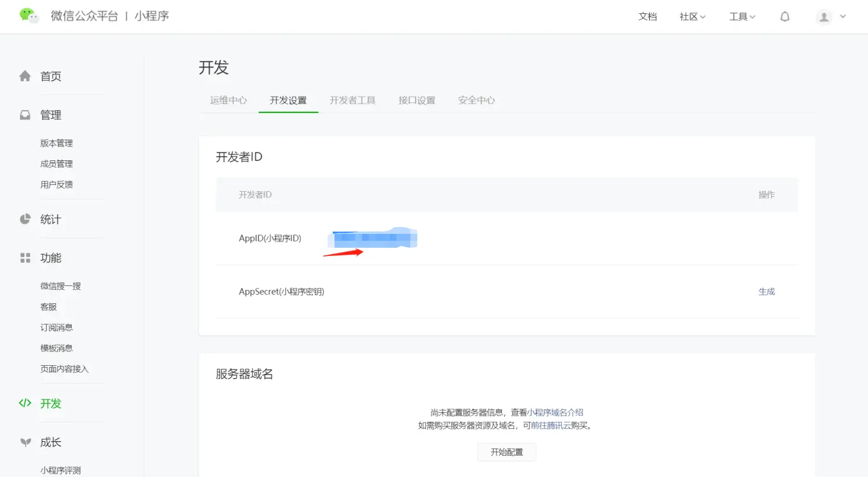Switch to the 运维中心 tab
This screenshot has width=868, height=477.
(x=229, y=100)
